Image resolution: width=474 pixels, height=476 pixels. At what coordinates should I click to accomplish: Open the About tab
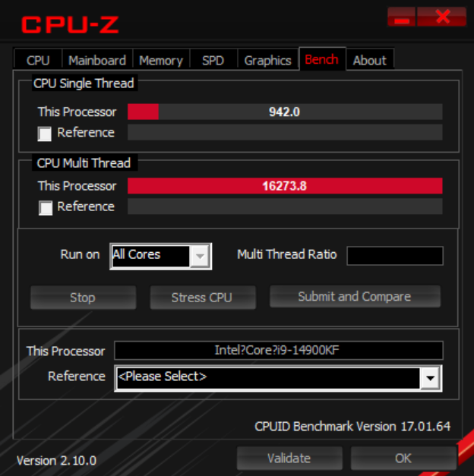point(370,60)
